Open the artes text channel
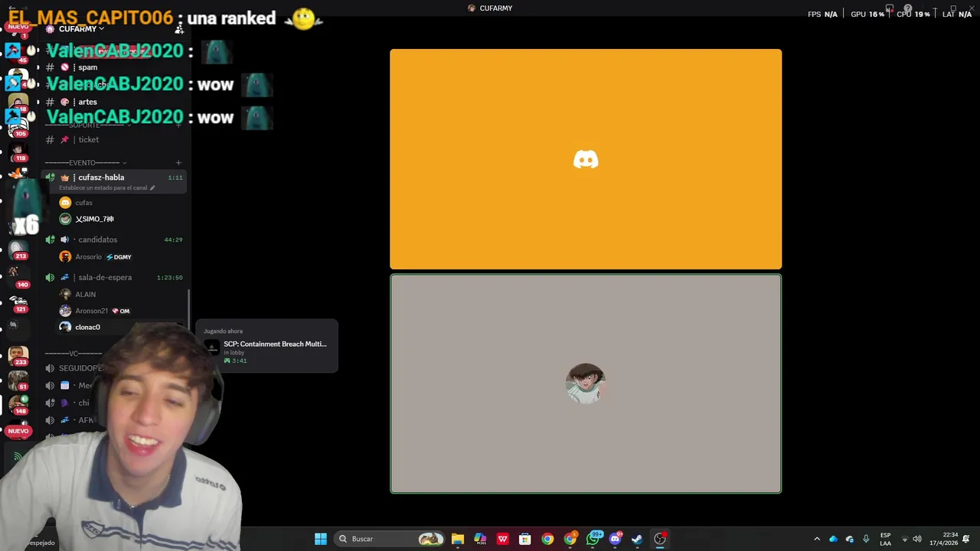 [x=87, y=102]
